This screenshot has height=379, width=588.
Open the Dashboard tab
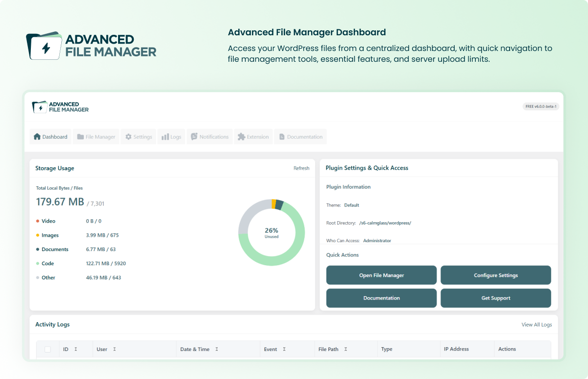point(50,137)
